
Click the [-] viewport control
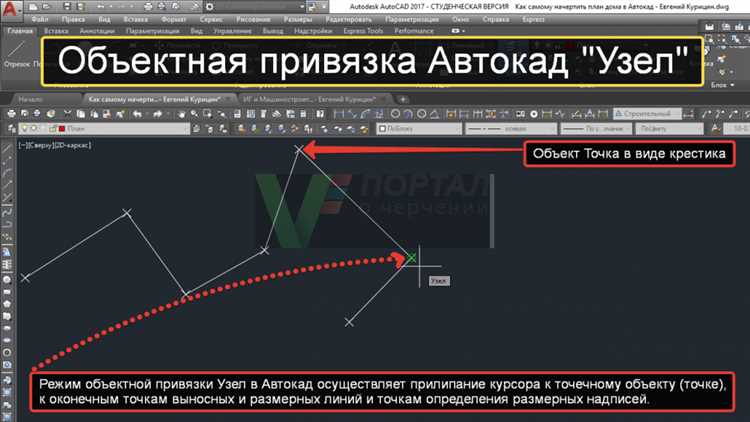point(22,145)
